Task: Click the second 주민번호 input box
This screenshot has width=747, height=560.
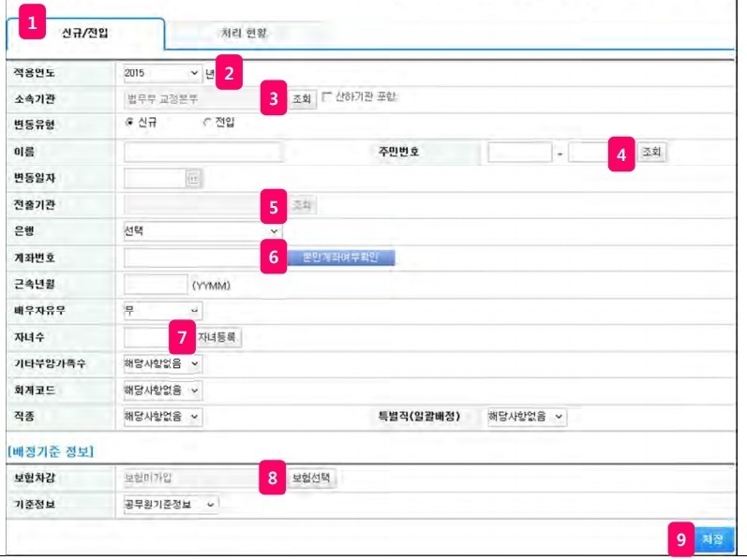Action: [589, 153]
